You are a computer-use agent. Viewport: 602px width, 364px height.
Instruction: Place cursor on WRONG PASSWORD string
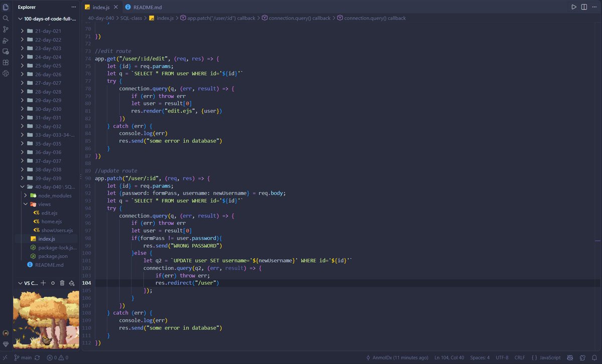[x=196, y=246]
